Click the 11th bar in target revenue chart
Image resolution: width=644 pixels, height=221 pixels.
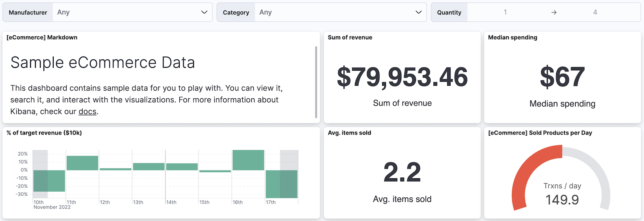point(83,163)
